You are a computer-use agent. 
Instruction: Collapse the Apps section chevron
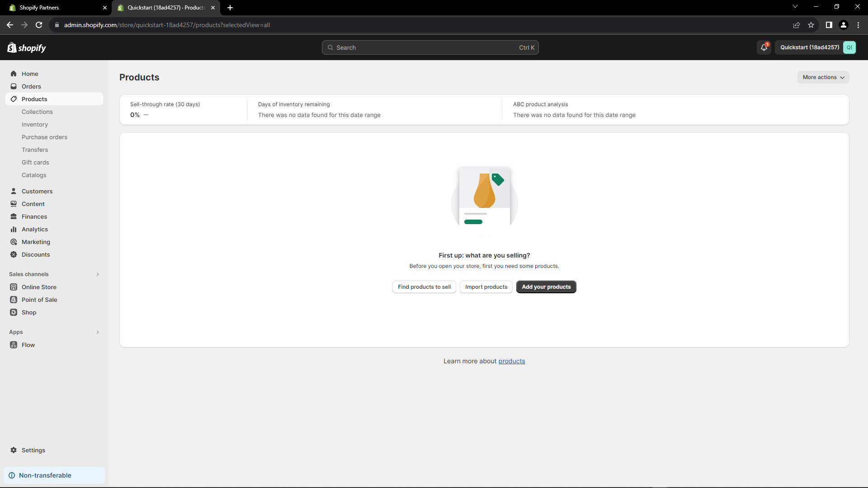point(98,332)
